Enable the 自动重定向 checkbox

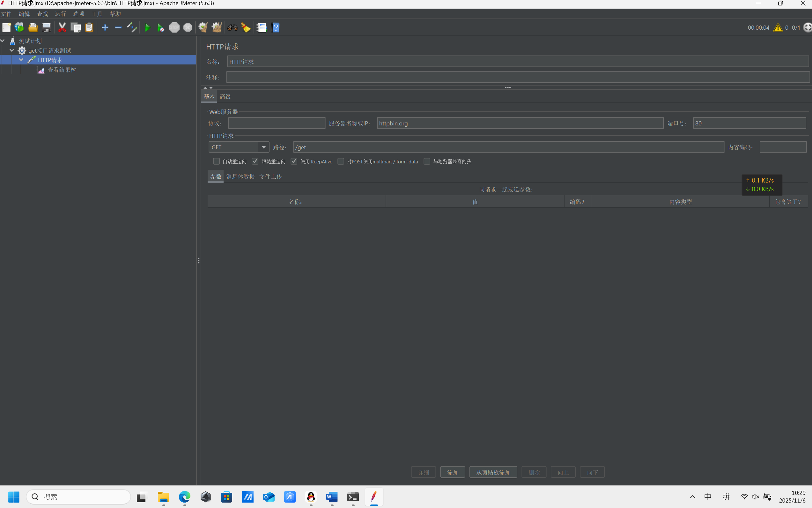(217, 161)
